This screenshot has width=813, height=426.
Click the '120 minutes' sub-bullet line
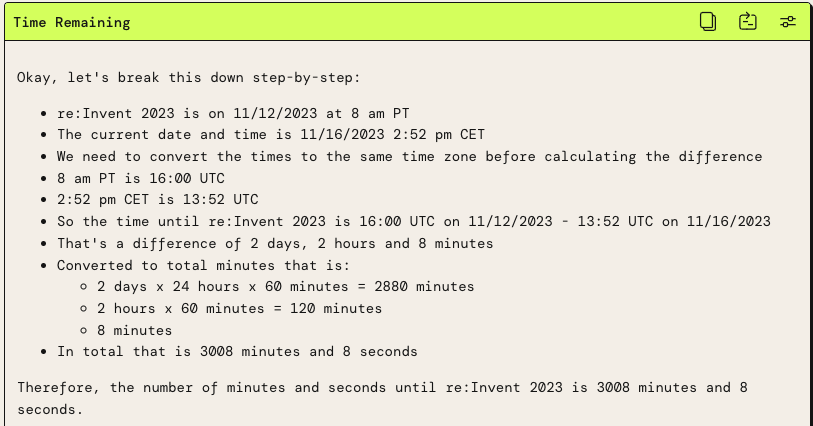pos(239,308)
